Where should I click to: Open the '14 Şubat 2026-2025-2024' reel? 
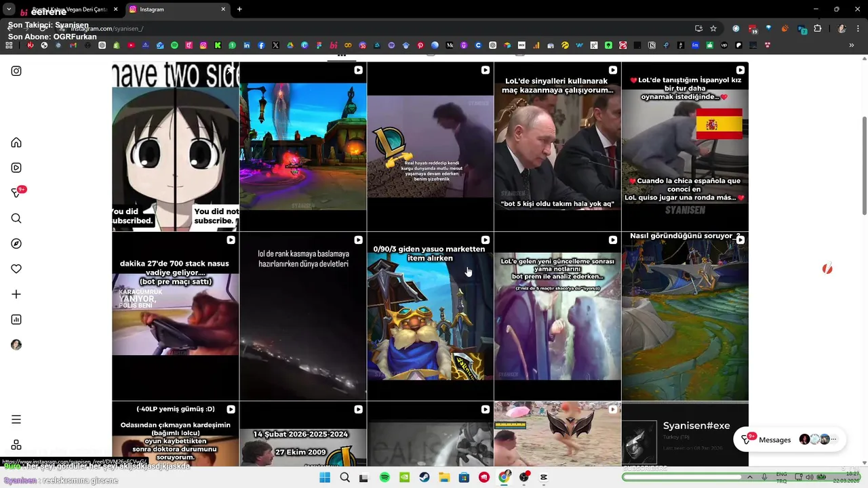pos(302,434)
